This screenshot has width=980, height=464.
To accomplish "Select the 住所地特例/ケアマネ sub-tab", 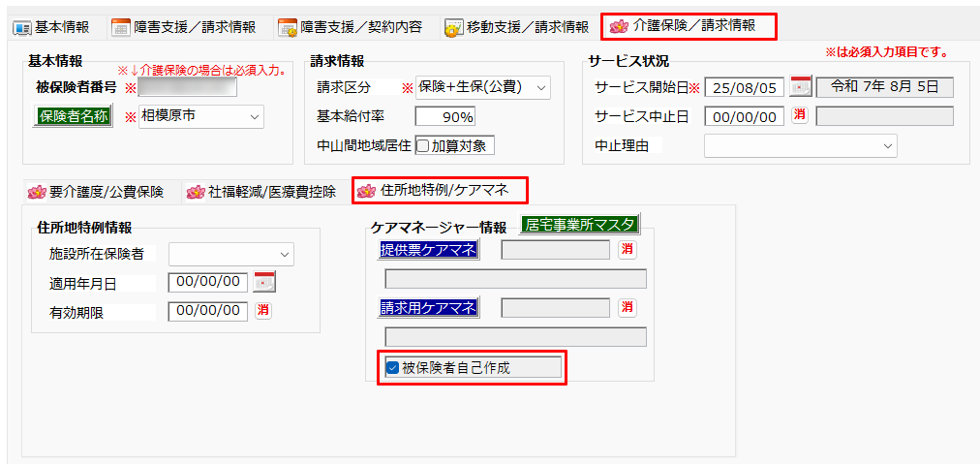I will tap(442, 191).
